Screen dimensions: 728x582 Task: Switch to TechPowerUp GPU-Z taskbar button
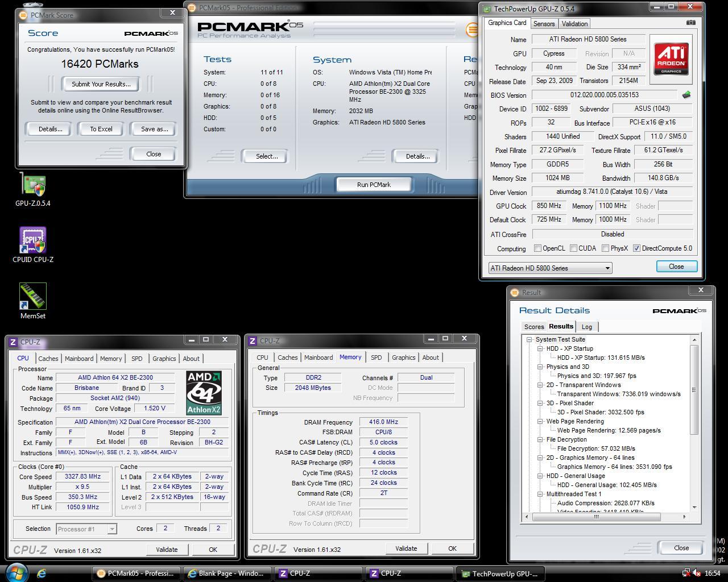[x=501, y=573]
